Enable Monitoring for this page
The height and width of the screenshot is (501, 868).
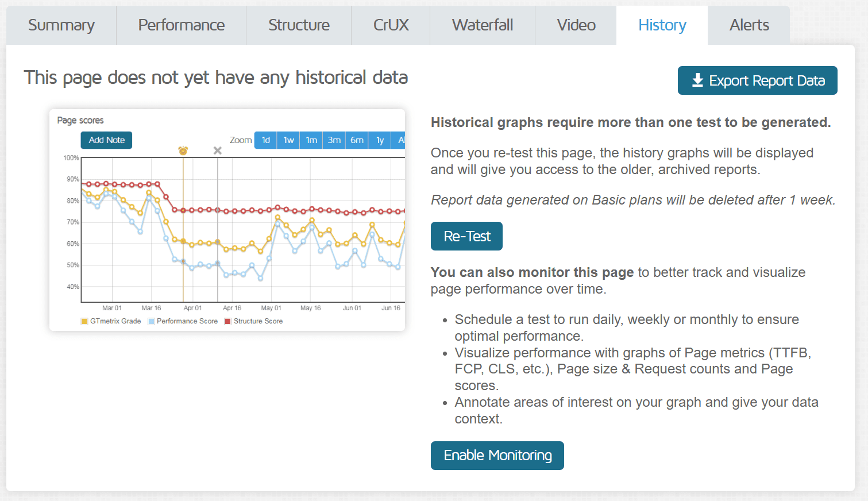(x=497, y=455)
